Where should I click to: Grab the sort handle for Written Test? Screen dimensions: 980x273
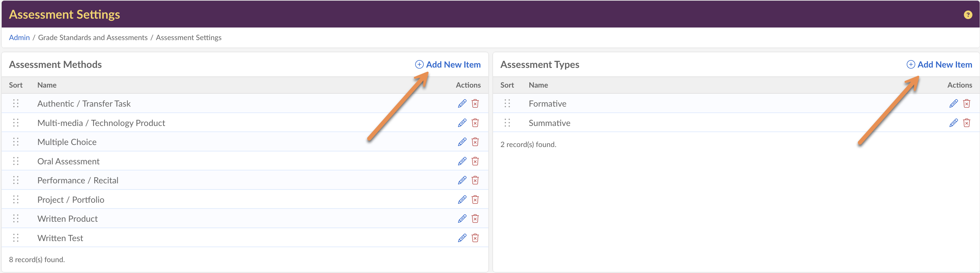16,238
